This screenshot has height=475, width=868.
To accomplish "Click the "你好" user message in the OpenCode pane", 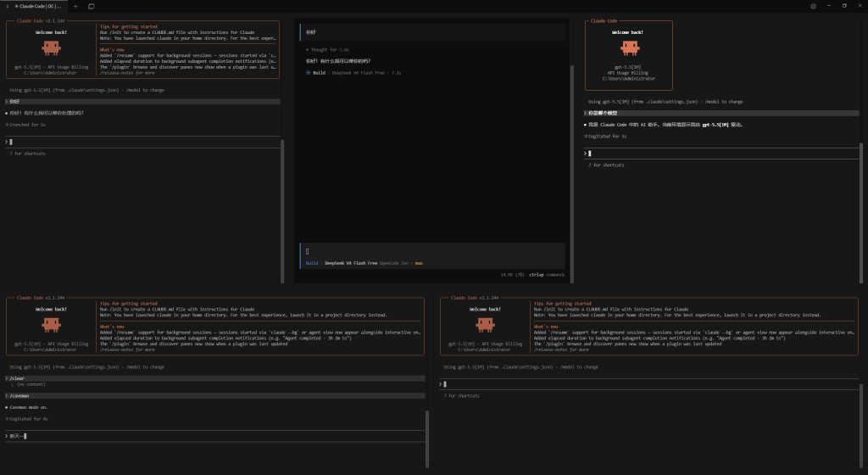I will tap(432, 33).
